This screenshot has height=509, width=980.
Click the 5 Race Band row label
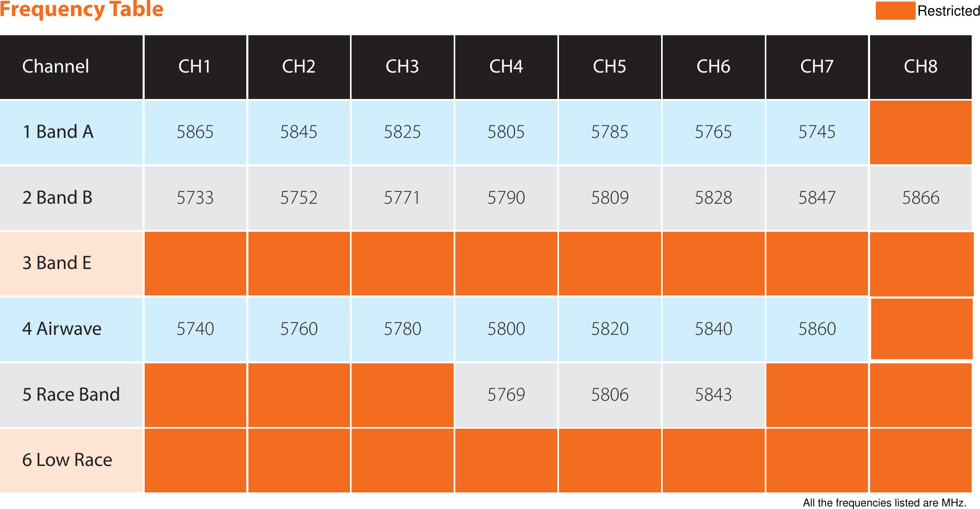71,394
